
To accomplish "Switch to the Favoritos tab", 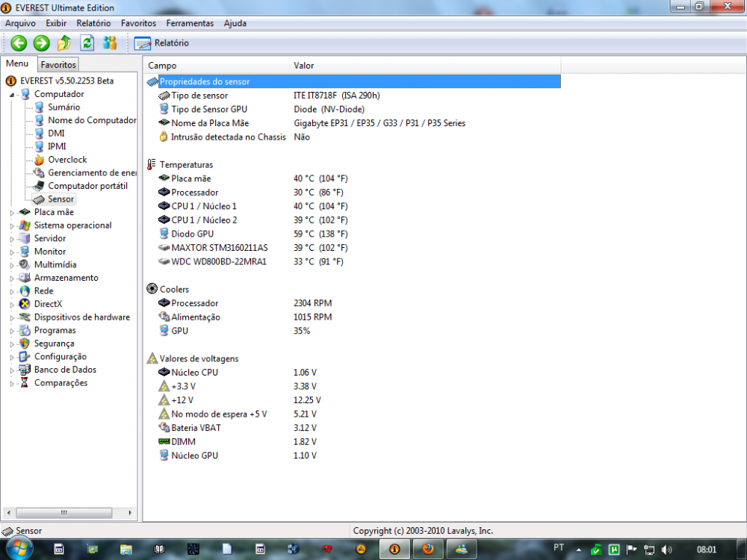I will click(58, 65).
